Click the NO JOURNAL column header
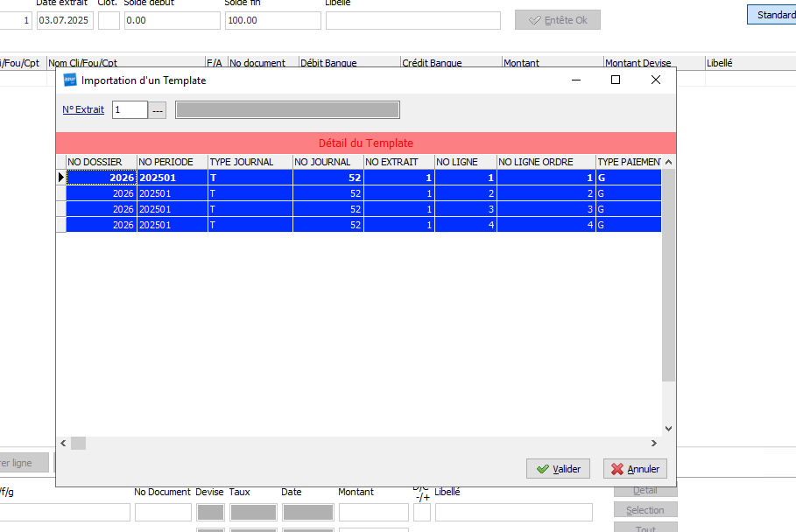This screenshot has height=532, width=796. (328, 162)
